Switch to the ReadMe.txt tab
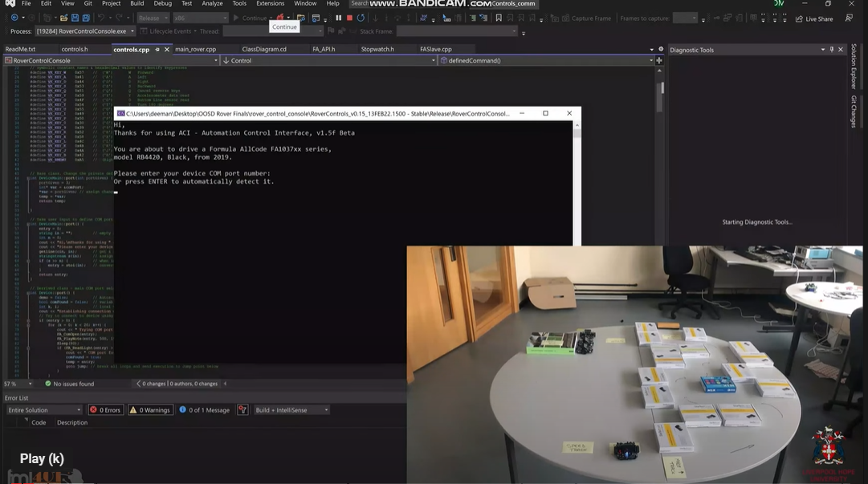 coord(20,49)
